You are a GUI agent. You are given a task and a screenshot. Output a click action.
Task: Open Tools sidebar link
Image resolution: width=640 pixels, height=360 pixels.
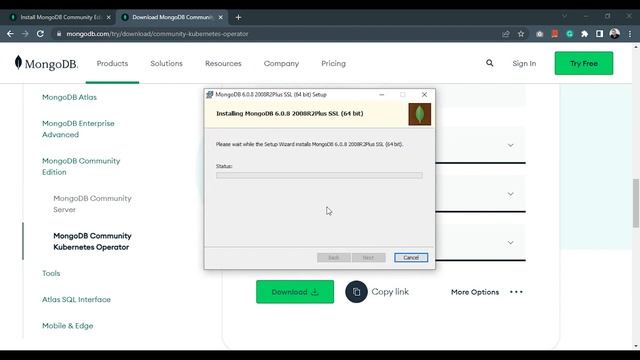coord(51,273)
